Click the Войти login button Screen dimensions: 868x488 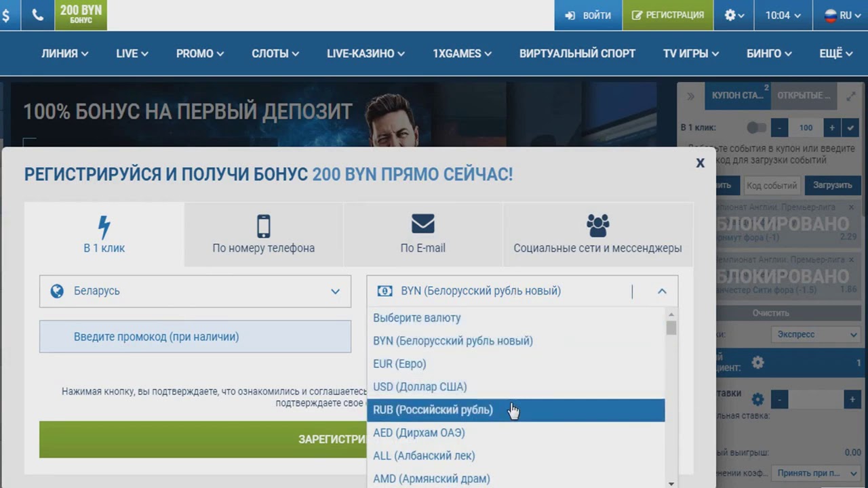tap(588, 15)
